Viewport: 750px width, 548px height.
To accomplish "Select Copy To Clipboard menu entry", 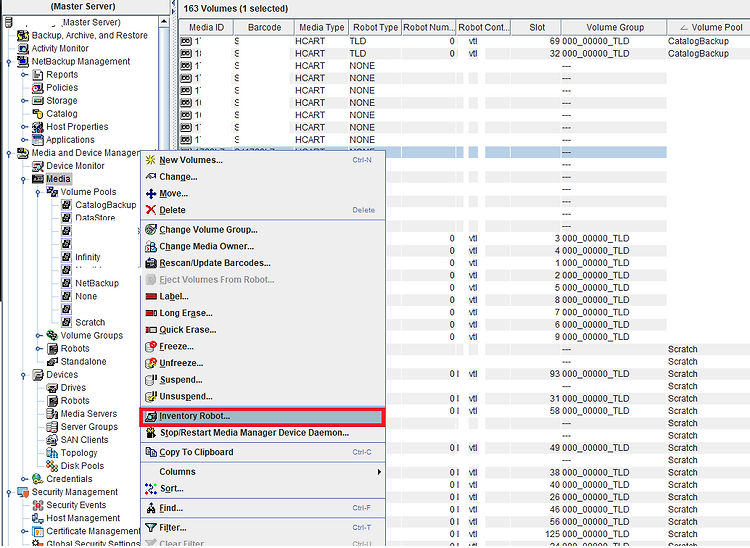I will [263, 452].
